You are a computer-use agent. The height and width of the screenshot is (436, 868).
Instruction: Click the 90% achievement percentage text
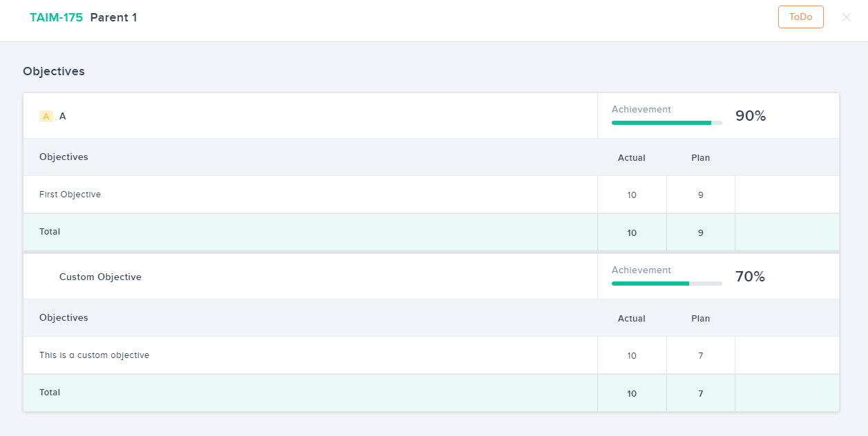(x=751, y=117)
